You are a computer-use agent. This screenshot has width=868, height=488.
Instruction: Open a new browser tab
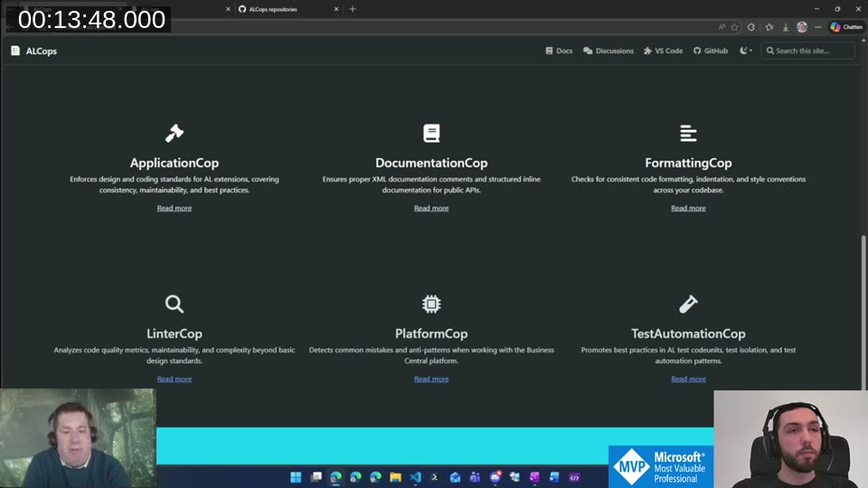pyautogui.click(x=353, y=9)
